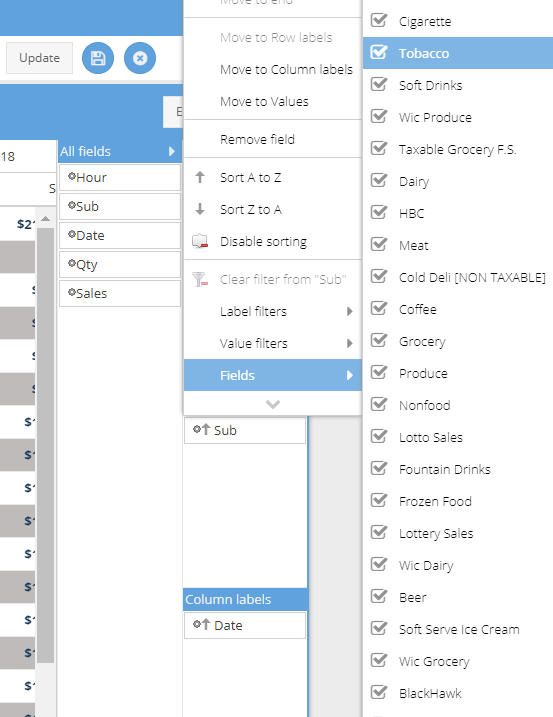This screenshot has height=717, width=553.
Task: Toggle the Lotto Sales checkbox
Action: click(x=379, y=437)
